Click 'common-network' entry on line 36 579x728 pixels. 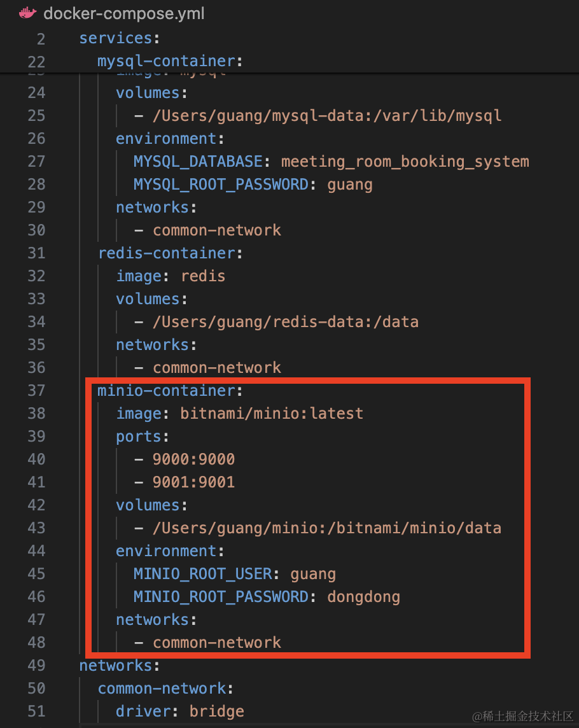[x=217, y=368]
